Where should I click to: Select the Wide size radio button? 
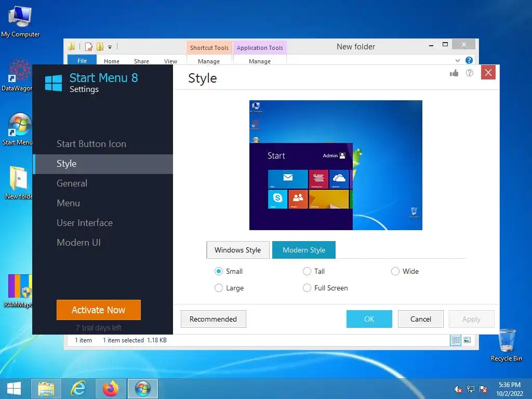[x=395, y=271]
